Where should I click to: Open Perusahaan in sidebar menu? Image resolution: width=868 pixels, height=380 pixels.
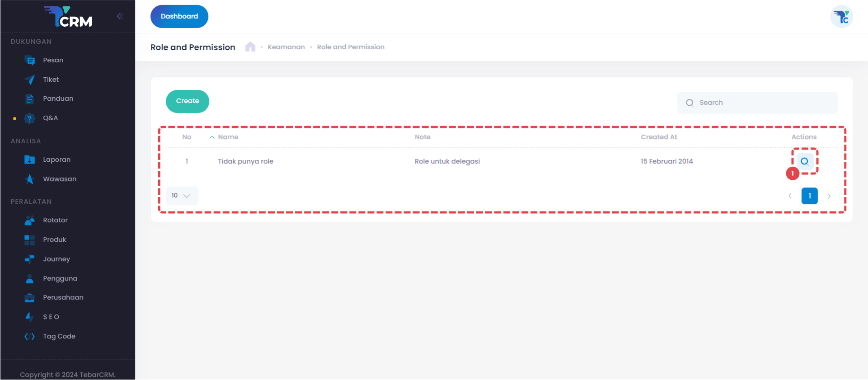(x=63, y=297)
